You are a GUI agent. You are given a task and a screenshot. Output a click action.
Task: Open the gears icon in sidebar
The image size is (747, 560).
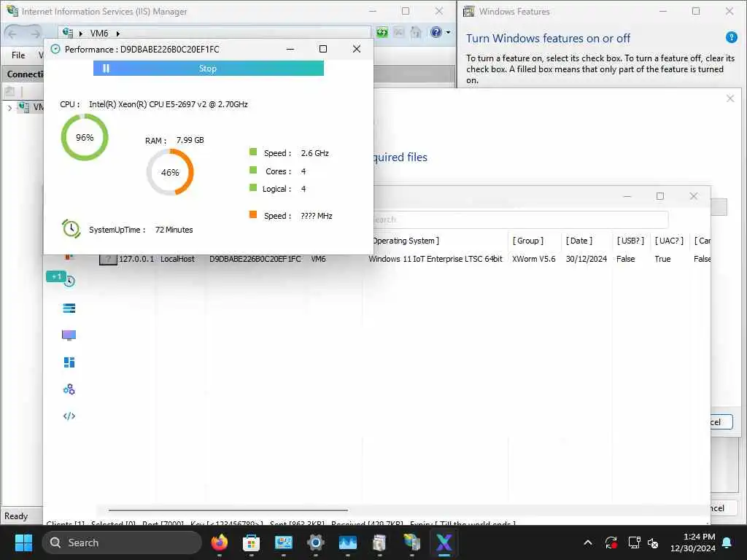click(x=69, y=389)
